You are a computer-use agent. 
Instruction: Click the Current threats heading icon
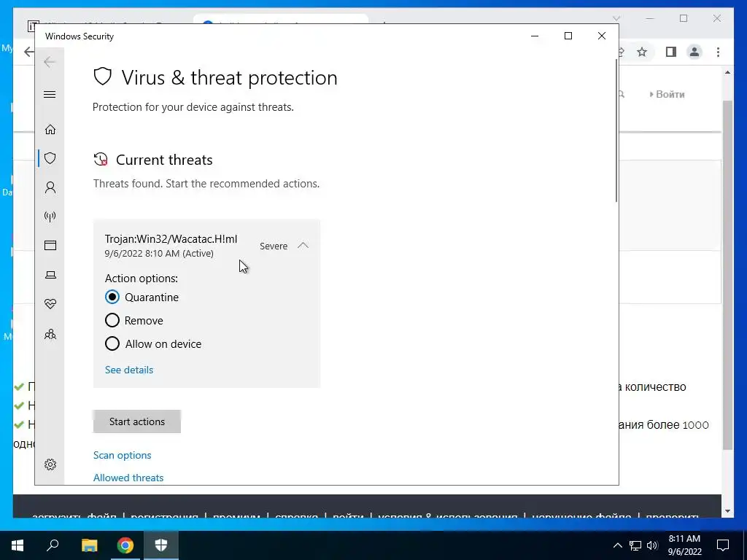coord(101,160)
